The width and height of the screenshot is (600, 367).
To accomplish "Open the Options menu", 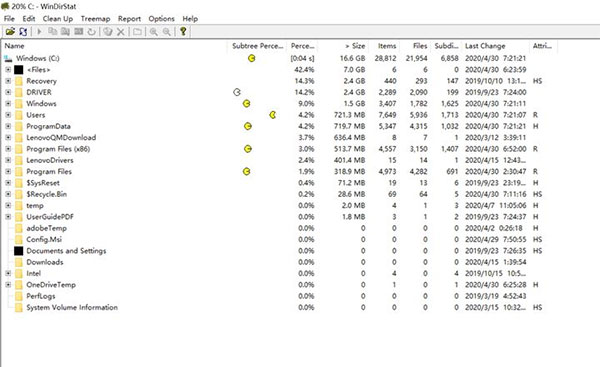I will (x=161, y=19).
